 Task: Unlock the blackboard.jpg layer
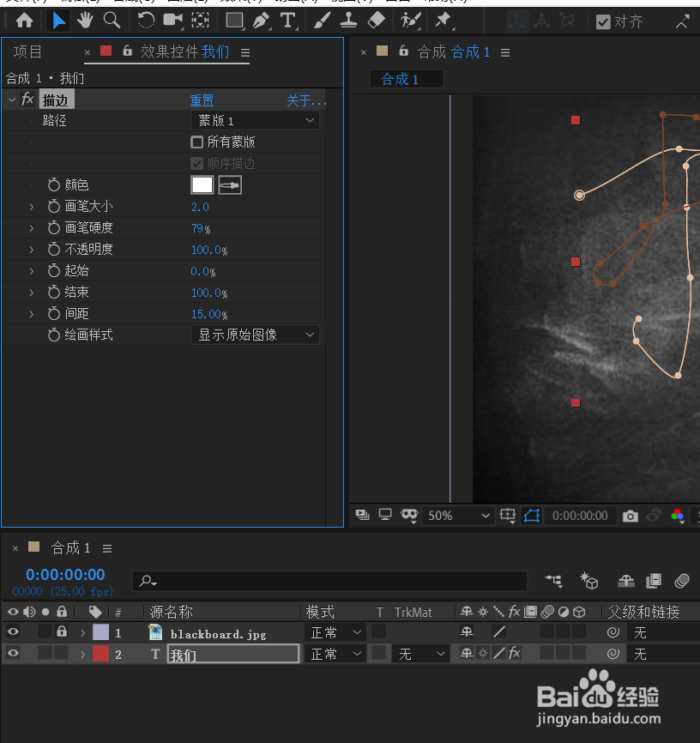click(x=61, y=631)
